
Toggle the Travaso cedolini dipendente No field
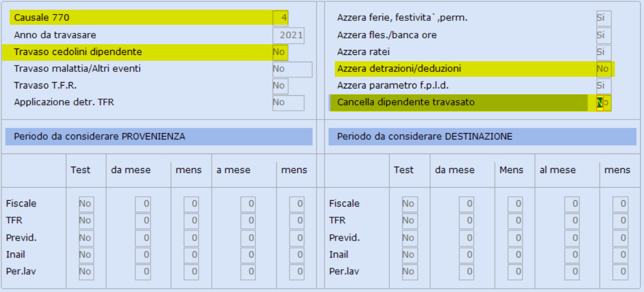click(x=281, y=52)
